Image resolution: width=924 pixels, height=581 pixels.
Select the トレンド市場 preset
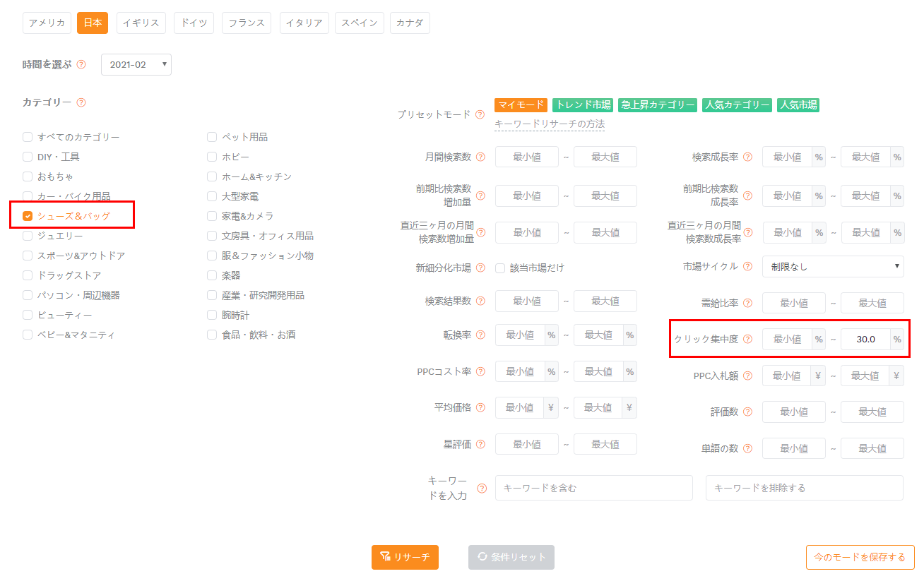pyautogui.click(x=583, y=105)
